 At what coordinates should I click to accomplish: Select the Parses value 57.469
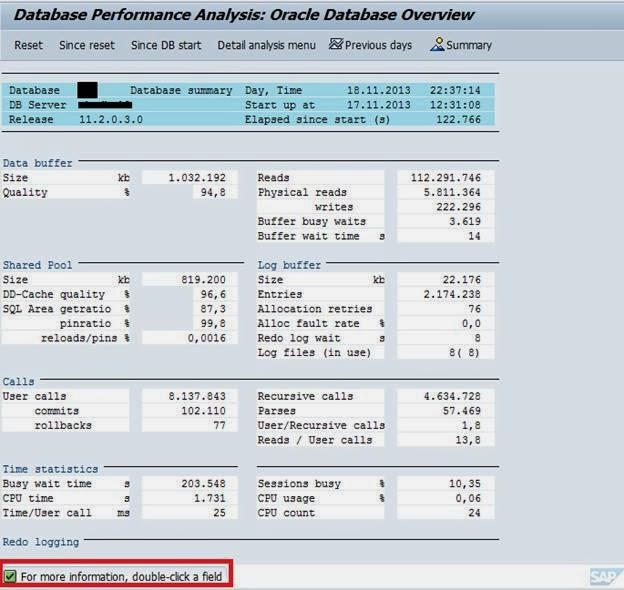[x=462, y=411]
